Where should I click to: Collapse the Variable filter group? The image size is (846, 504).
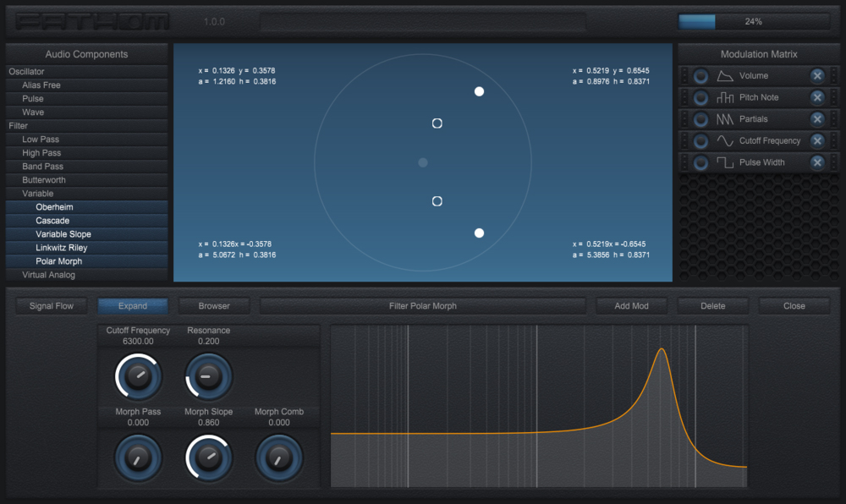click(87, 194)
